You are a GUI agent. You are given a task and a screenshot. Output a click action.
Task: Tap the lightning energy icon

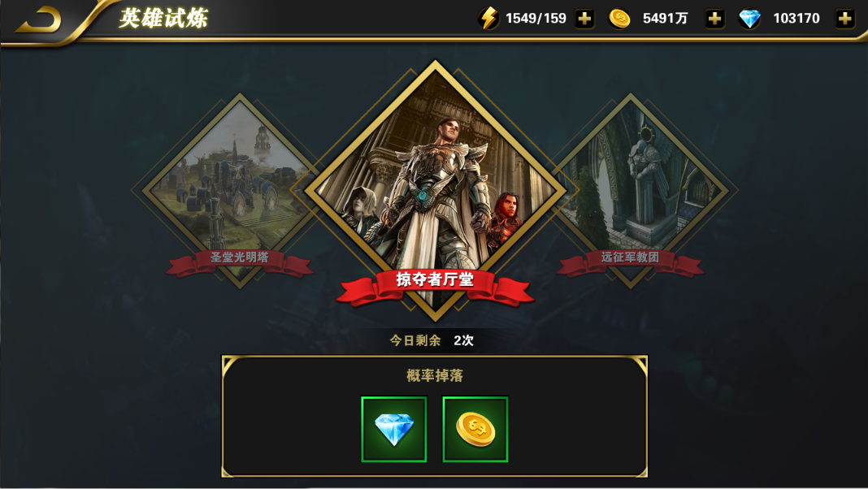pyautogui.click(x=488, y=18)
